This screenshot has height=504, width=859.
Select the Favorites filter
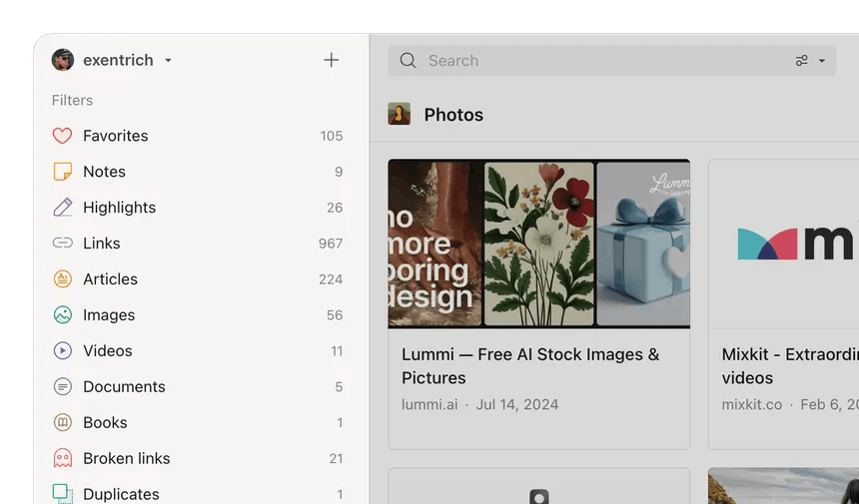197,136
